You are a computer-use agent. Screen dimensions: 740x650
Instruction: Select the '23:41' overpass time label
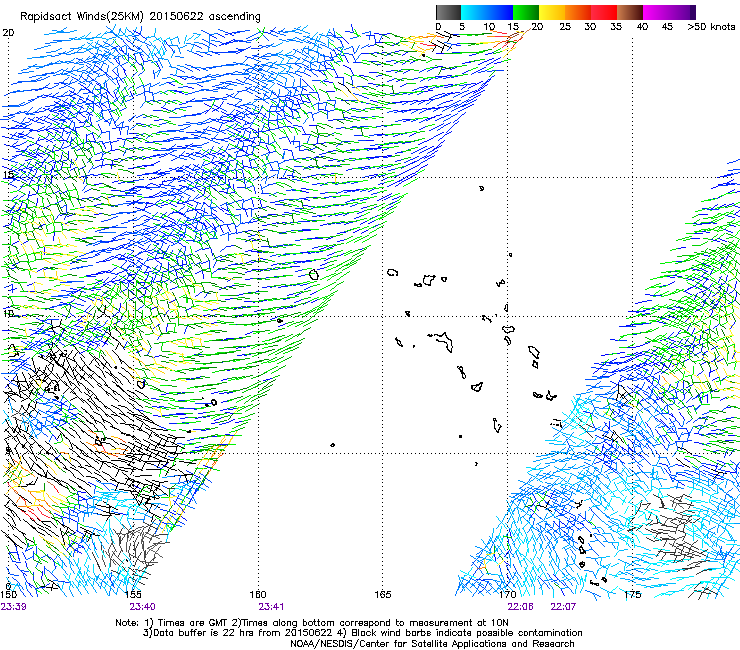tap(271, 607)
